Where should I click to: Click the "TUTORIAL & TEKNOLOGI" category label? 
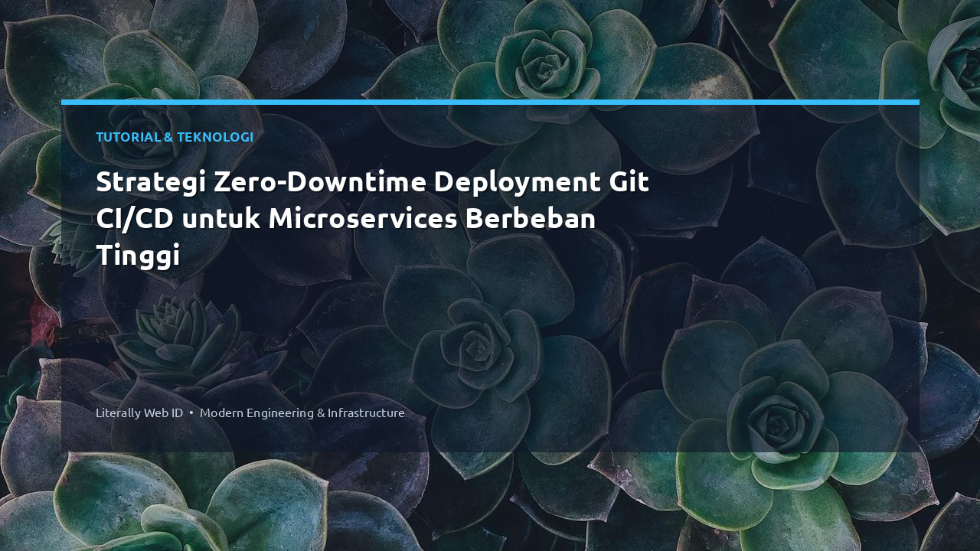[x=175, y=137]
